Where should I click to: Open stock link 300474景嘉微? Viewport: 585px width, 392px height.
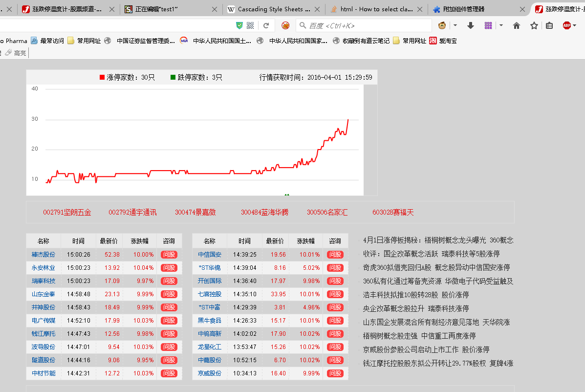coord(195,212)
